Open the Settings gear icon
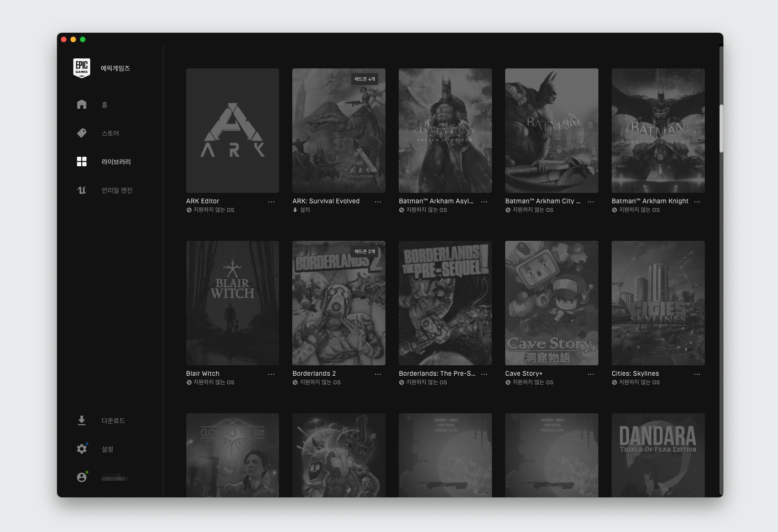 [x=82, y=449]
